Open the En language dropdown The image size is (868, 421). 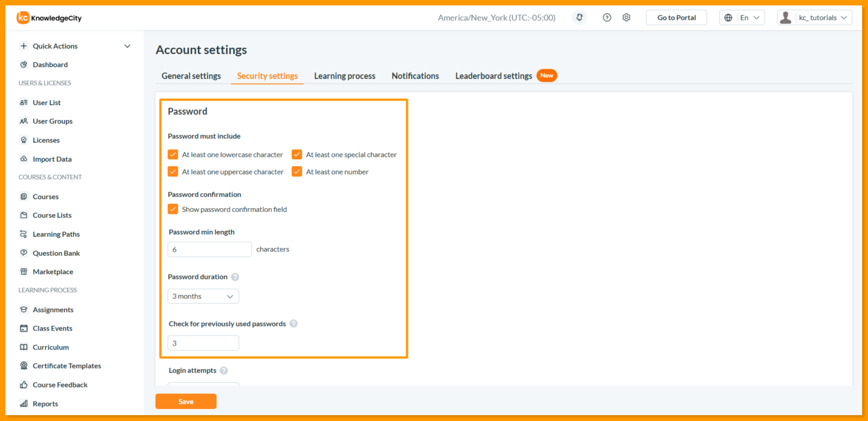click(742, 18)
